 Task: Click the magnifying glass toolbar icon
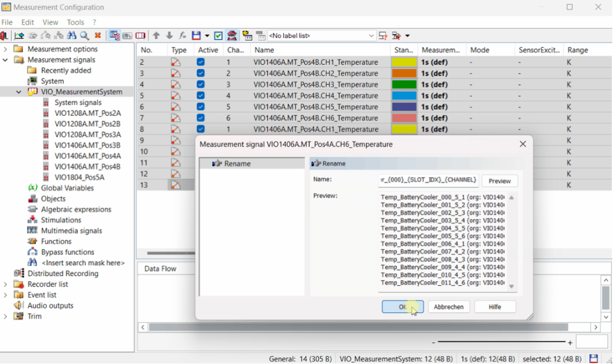click(x=84, y=36)
